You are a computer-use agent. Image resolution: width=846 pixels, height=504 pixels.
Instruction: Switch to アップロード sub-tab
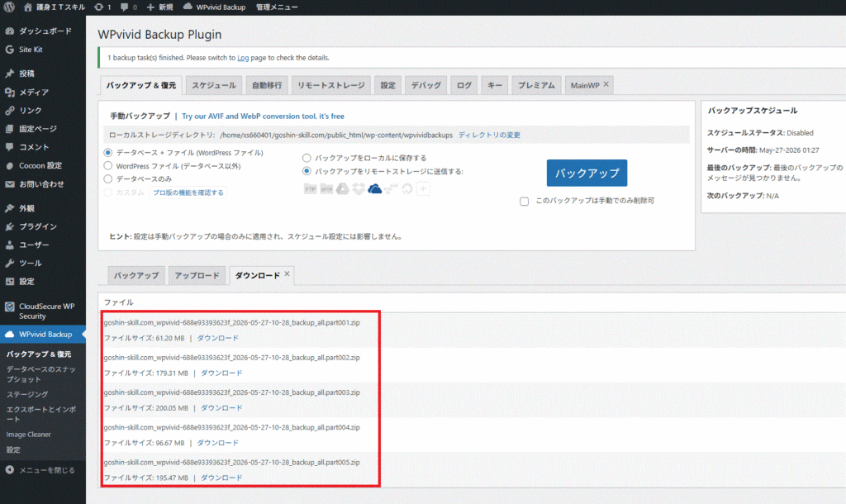pos(197,275)
